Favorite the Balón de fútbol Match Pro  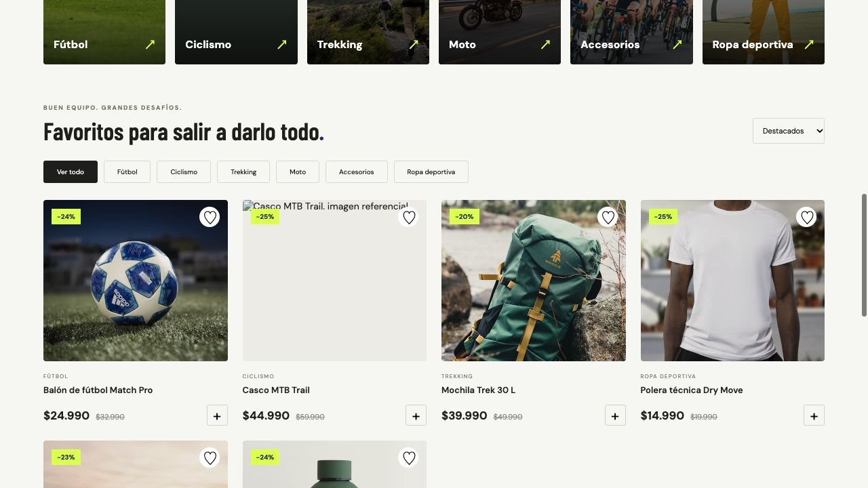[210, 217]
